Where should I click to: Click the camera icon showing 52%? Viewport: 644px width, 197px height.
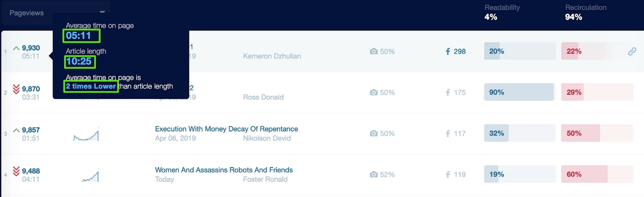[x=374, y=174]
